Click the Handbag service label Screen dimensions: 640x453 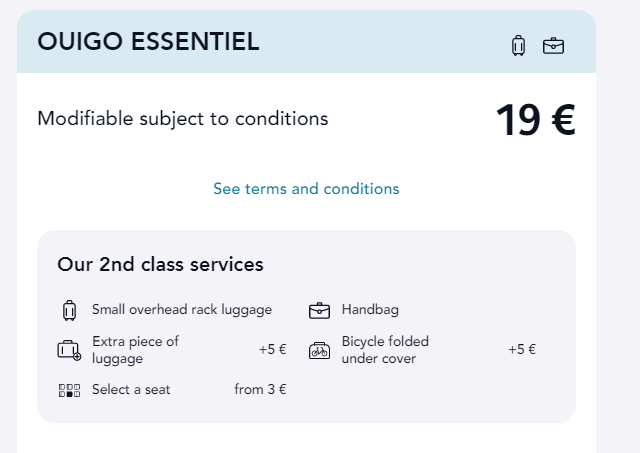tap(370, 310)
